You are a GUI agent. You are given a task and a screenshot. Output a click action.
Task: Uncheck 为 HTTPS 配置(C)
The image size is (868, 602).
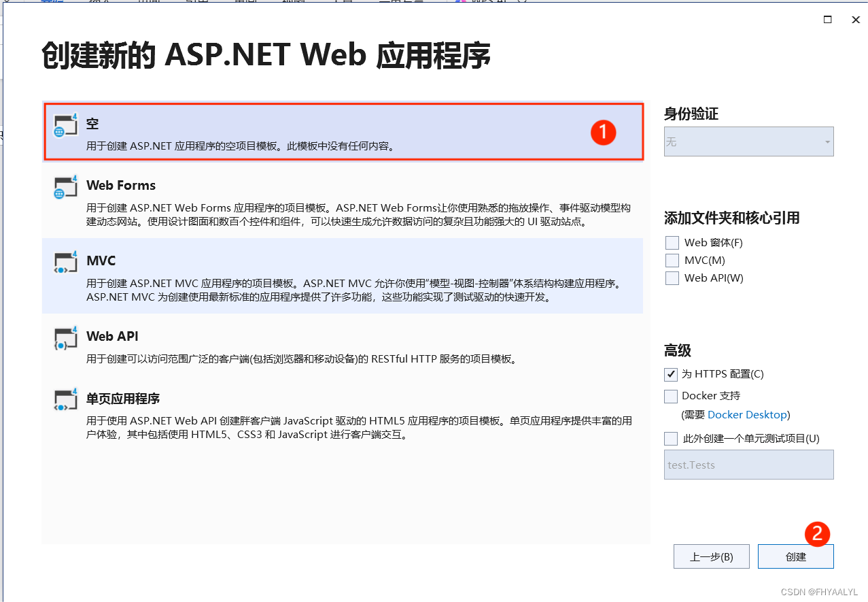point(671,374)
